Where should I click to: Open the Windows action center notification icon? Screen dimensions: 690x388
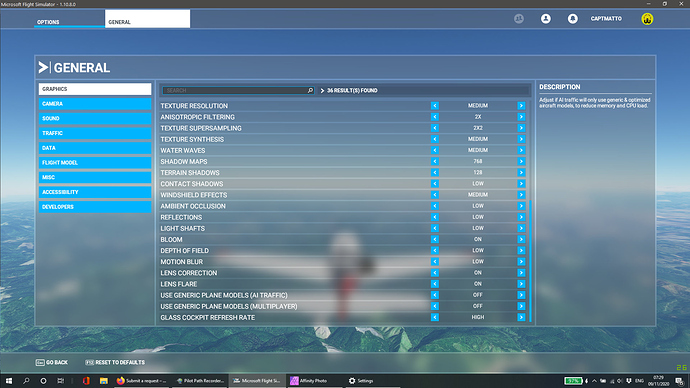tap(680, 381)
